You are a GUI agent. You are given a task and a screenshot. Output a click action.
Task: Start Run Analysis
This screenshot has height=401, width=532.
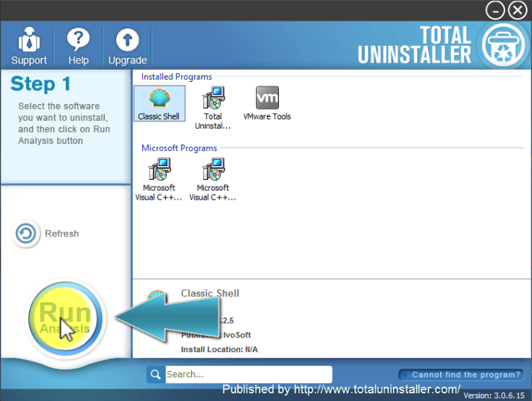click(x=65, y=318)
